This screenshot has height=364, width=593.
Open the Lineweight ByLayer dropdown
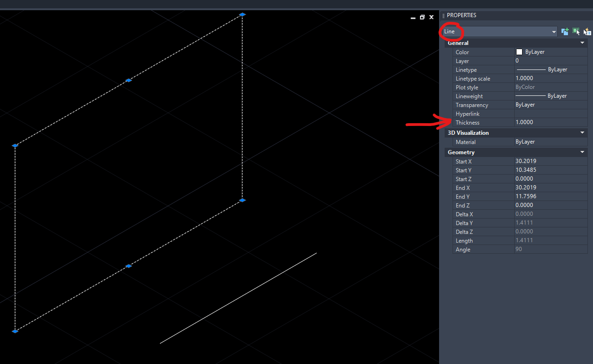[x=551, y=96]
